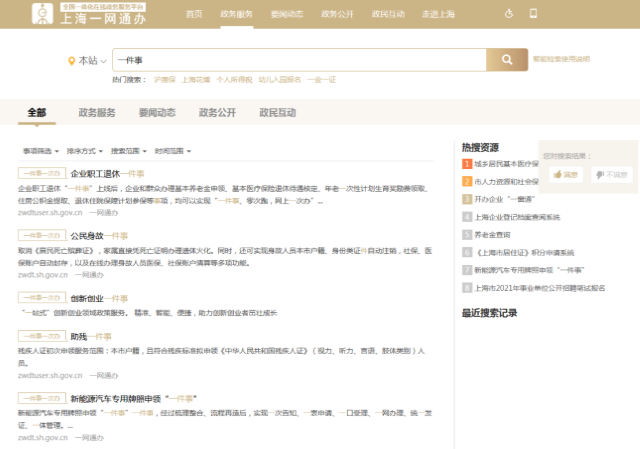
Task: Click the search magnifier button
Action: 506,60
